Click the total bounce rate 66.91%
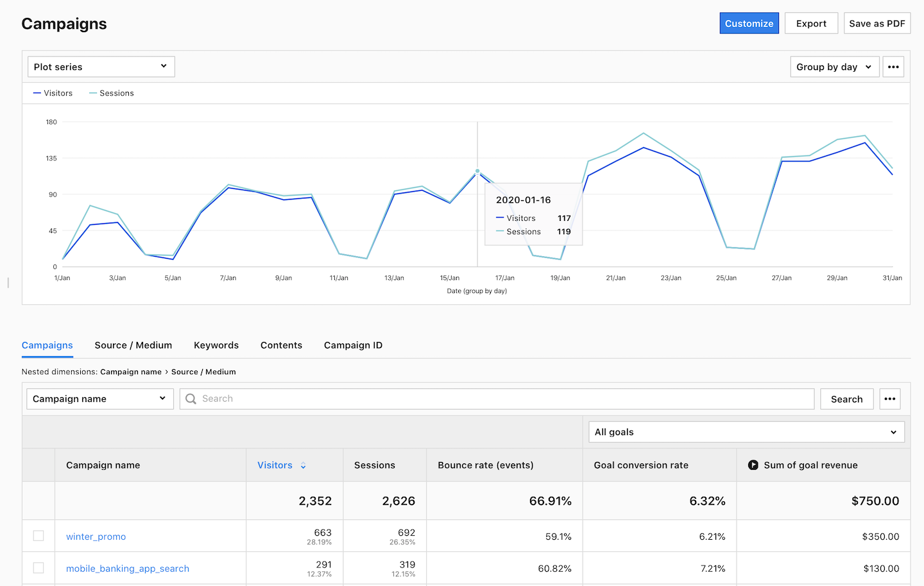This screenshot has width=924, height=586. point(551,501)
